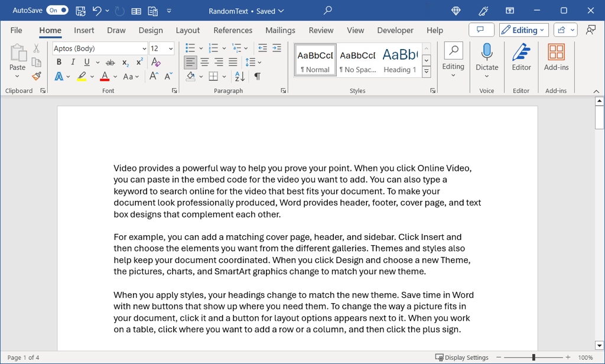
Task: Apply strikethrough formatting
Action: pos(110,62)
